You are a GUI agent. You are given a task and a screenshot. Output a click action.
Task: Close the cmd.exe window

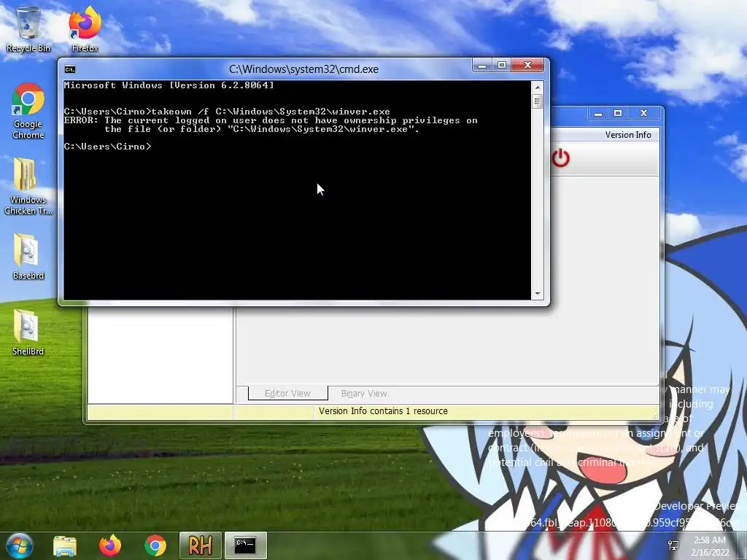click(527, 65)
